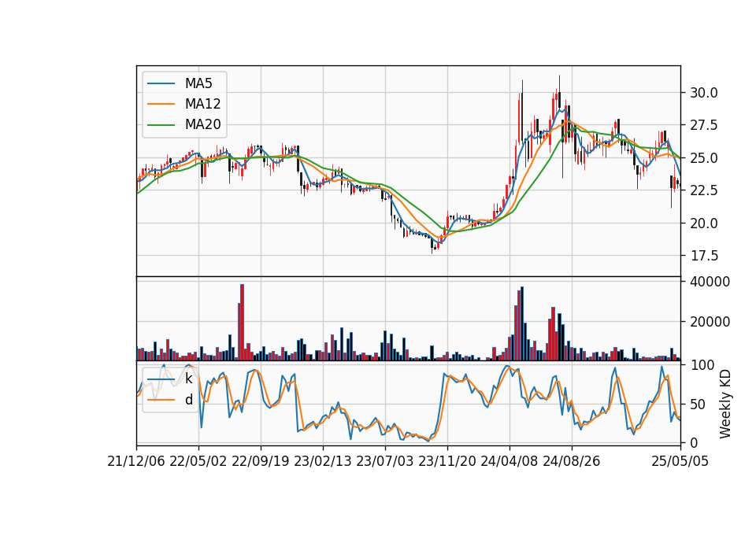This screenshot has height=543, width=756.
Task: Click the tallest blue volume bar after 24/04/08
Action: (x=522, y=323)
